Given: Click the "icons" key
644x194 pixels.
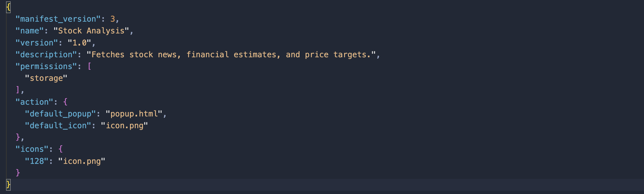Looking at the screenshot, I should click(x=32, y=149).
